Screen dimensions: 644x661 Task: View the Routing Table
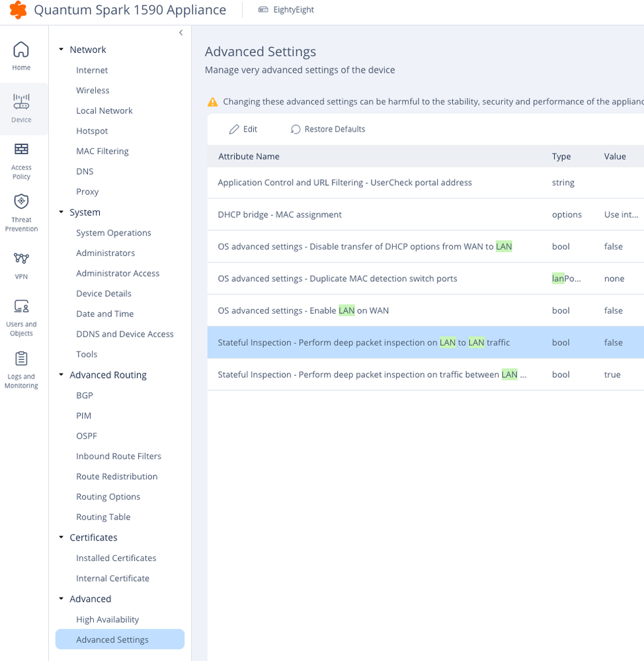click(103, 517)
